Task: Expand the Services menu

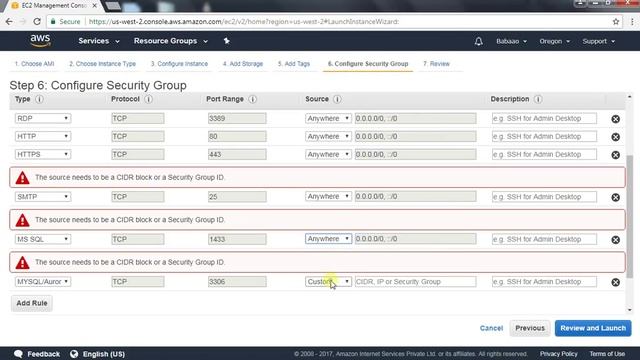Action: [x=99, y=41]
